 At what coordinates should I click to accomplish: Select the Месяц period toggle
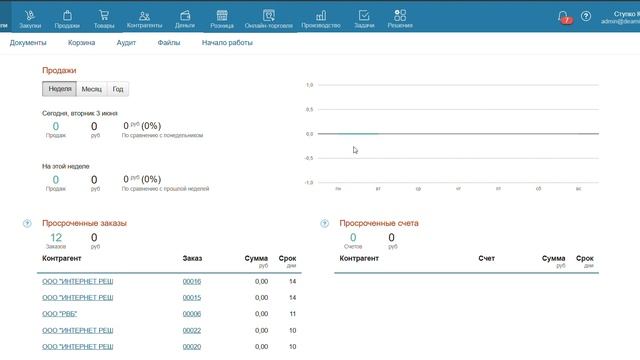coord(91,89)
